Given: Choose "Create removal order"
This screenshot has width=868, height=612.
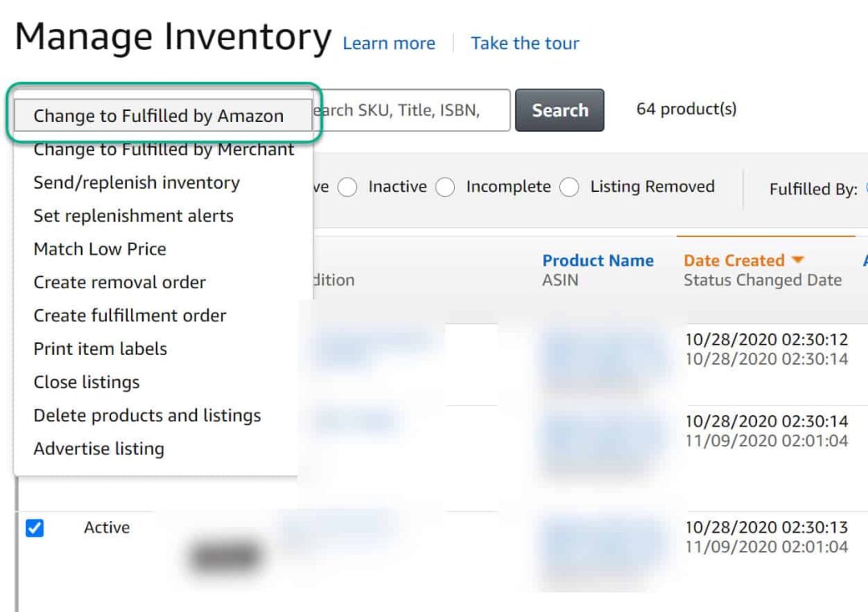Looking at the screenshot, I should tap(119, 282).
